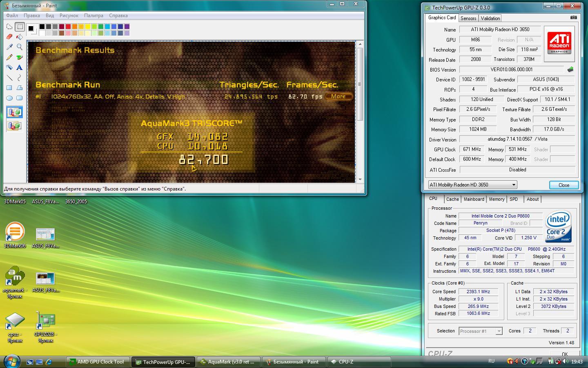This screenshot has width=588, height=368.
Task: Open the Правка menu in Paint
Action: tap(31, 16)
